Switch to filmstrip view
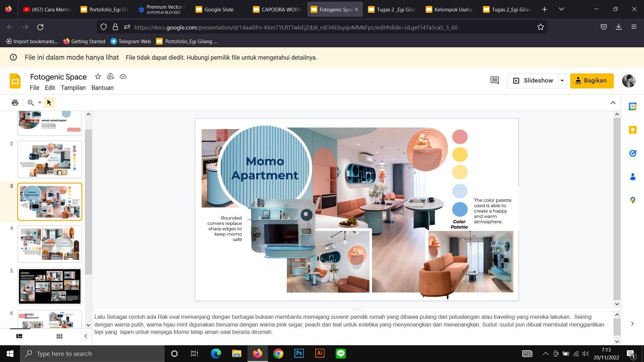Viewport: 644px width, 362px height. click(x=19, y=336)
